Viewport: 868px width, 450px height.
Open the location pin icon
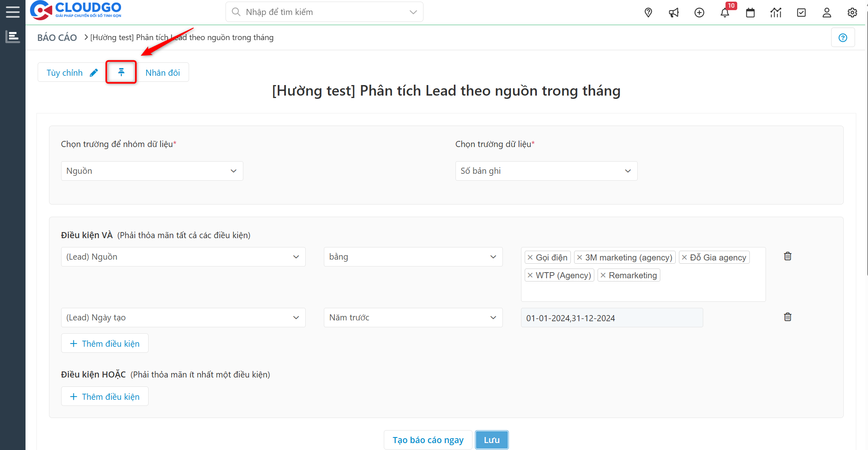coord(648,13)
